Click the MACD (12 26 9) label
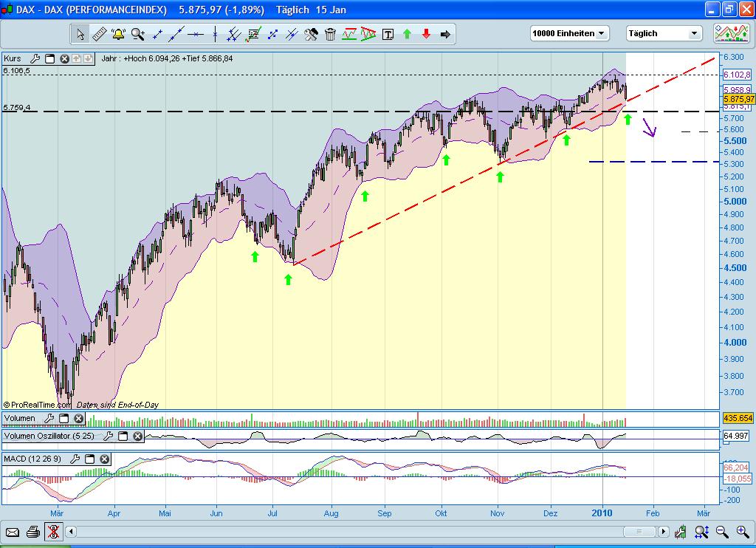Viewport: 756px width, 548px height. pos(32,459)
